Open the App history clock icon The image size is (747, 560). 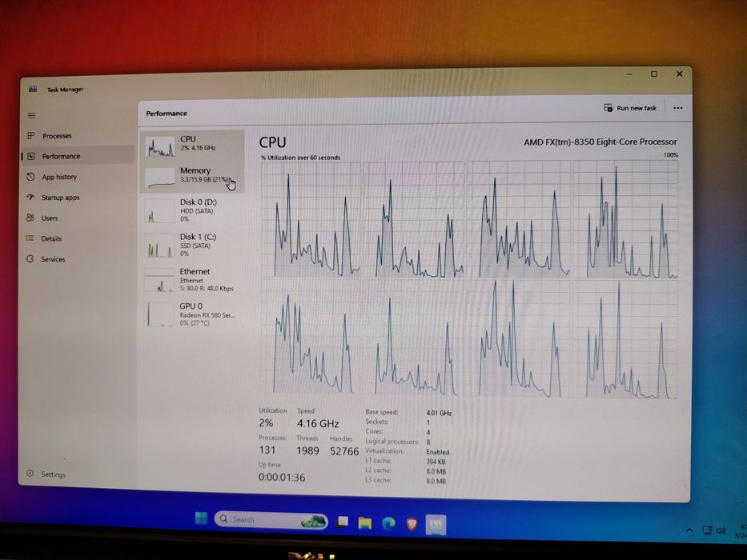coord(30,177)
